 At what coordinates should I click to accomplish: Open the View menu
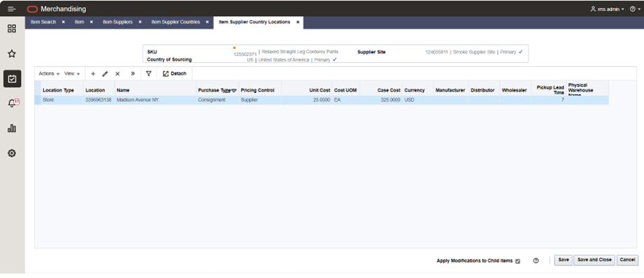click(72, 74)
